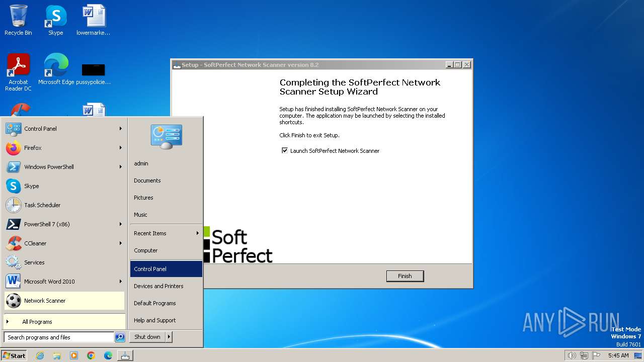Viewport: 644px width, 362px height.
Task: Click Skype icon in Start menu list
Action: 13,186
